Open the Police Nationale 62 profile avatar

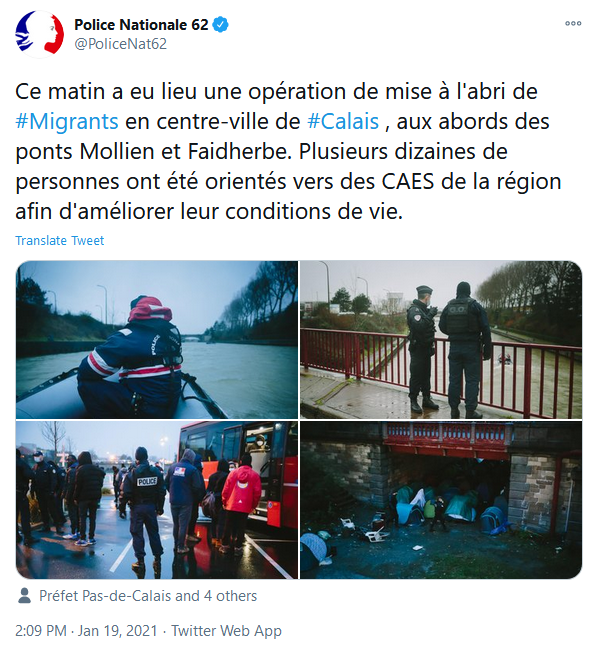click(39, 33)
